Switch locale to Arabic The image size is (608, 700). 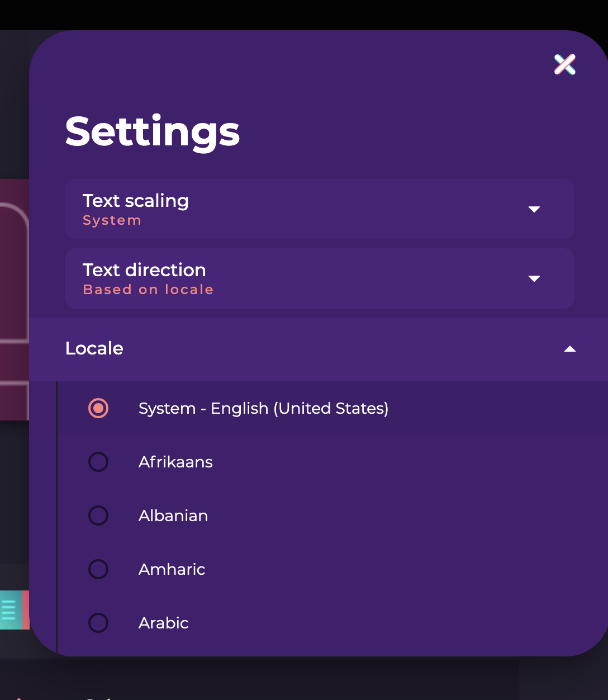(163, 623)
